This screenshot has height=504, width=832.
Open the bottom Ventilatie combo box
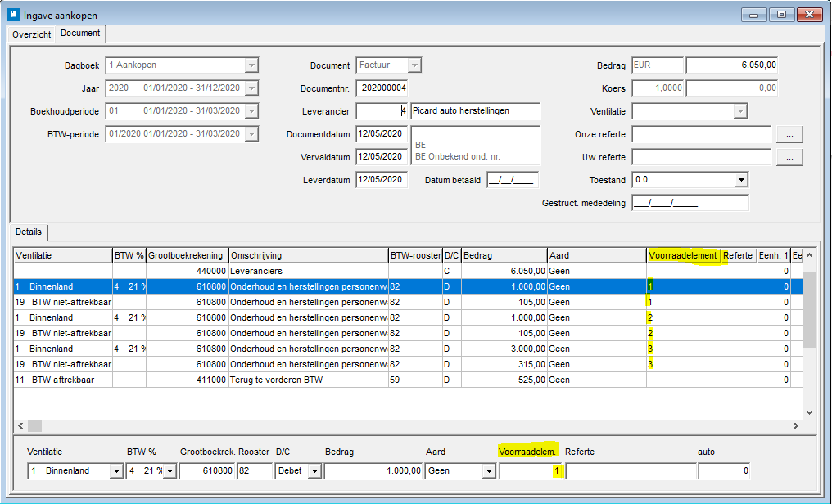pyautogui.click(x=115, y=471)
